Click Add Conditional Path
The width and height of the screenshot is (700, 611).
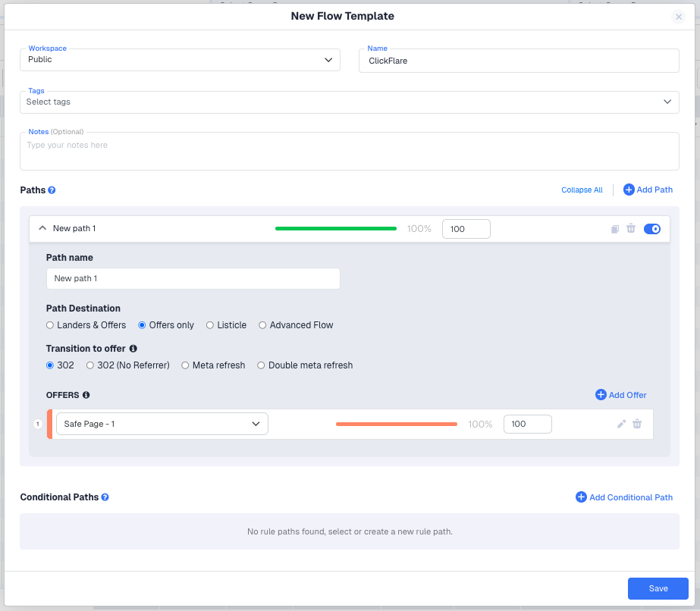pos(624,497)
